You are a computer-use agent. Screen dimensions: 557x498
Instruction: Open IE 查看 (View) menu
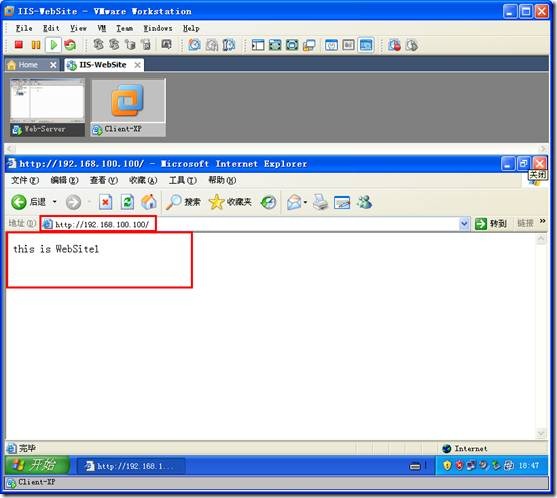coord(104,180)
